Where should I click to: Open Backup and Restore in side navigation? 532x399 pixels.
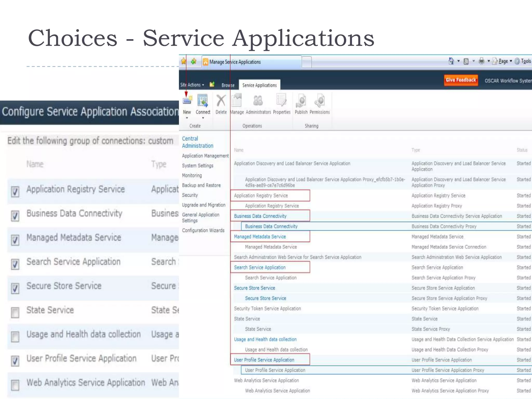coord(201,185)
